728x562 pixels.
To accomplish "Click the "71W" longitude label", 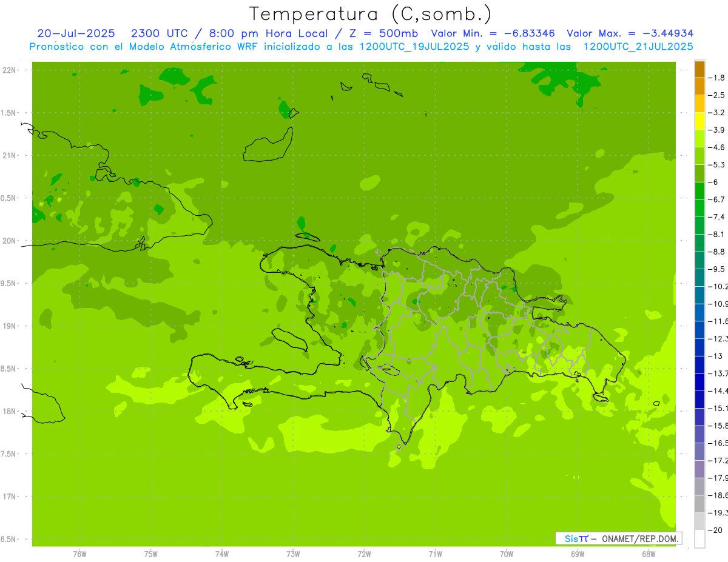I will tap(435, 554).
